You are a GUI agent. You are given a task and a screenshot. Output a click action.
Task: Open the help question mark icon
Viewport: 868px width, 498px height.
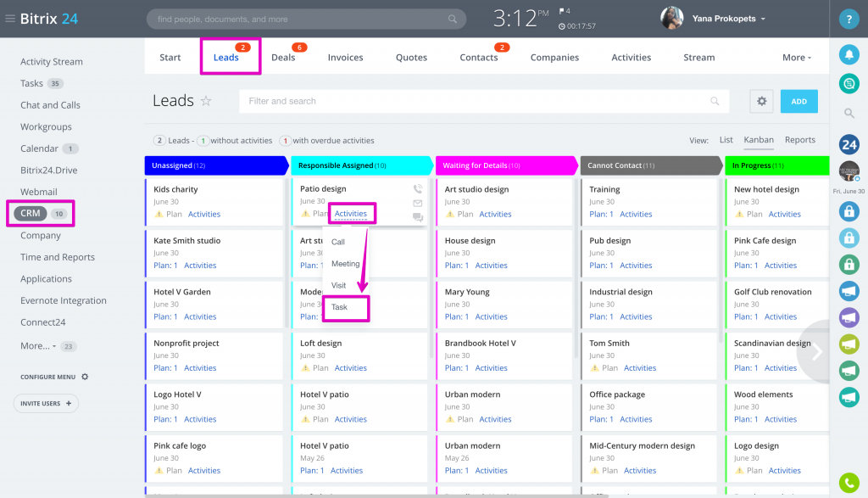[x=849, y=19]
